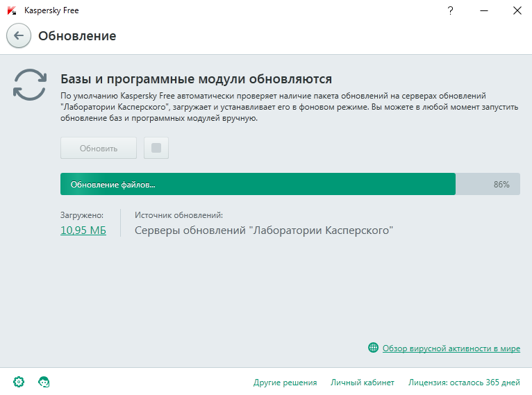Click the globe icon near virus activity
This screenshot has height=395, width=532.
[x=373, y=348]
